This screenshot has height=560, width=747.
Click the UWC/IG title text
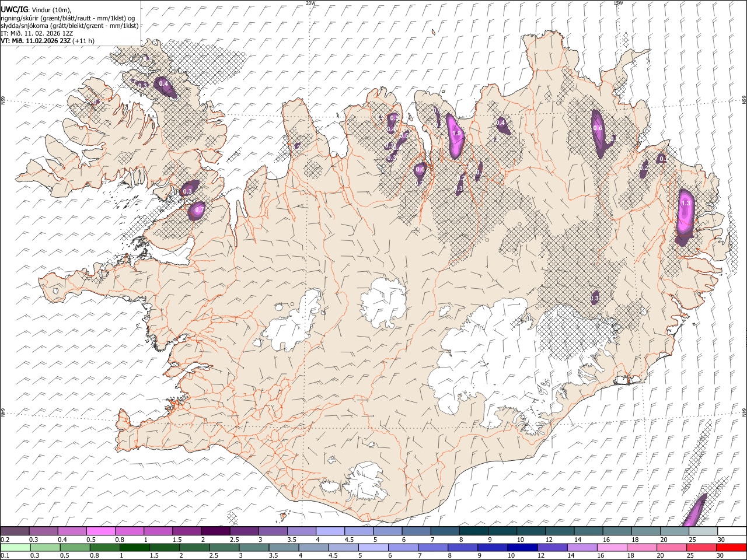15,9
